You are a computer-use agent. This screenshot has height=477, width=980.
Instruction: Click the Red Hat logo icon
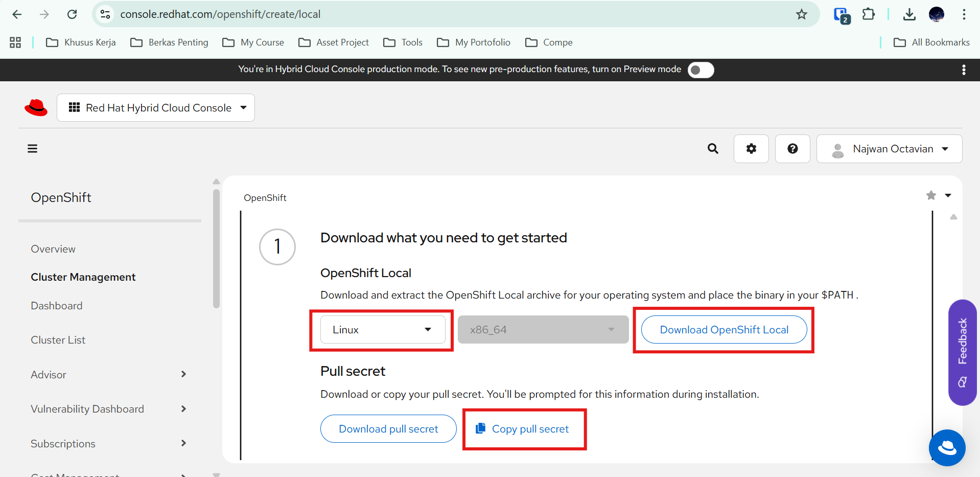click(36, 108)
